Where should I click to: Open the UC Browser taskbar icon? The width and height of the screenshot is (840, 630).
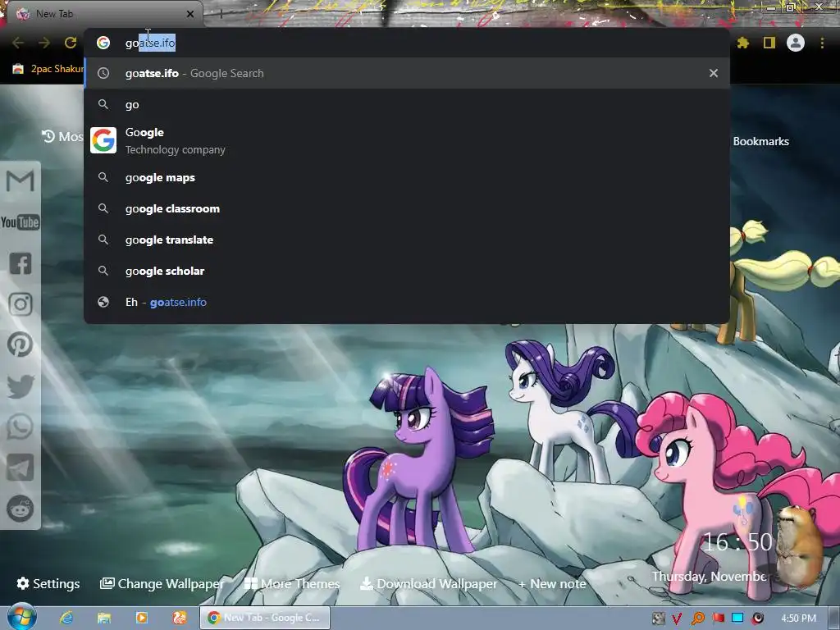[179, 618]
